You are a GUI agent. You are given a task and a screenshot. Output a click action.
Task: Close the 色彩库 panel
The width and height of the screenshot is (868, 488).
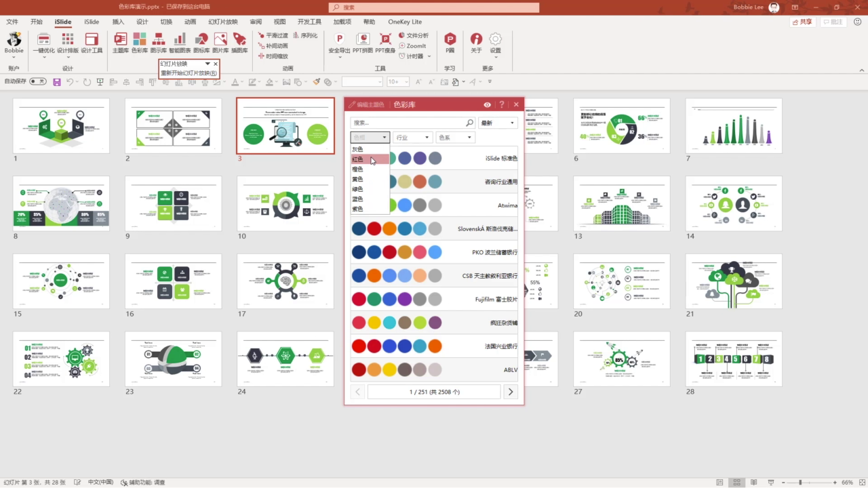pos(516,104)
